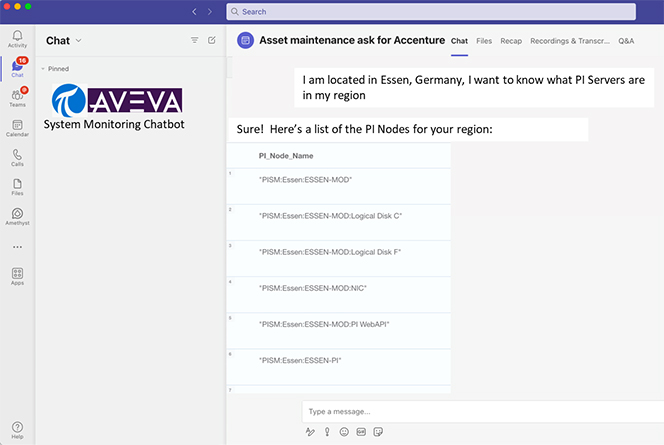Image resolution: width=664 pixels, height=445 pixels.
Task: Close window with red button
Action: click(6, 6)
